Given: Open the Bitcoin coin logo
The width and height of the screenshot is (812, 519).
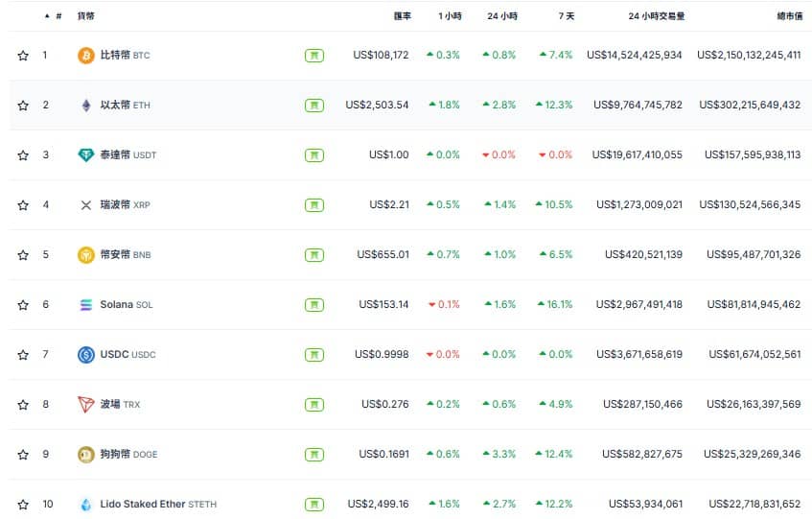Looking at the screenshot, I should (x=86, y=56).
